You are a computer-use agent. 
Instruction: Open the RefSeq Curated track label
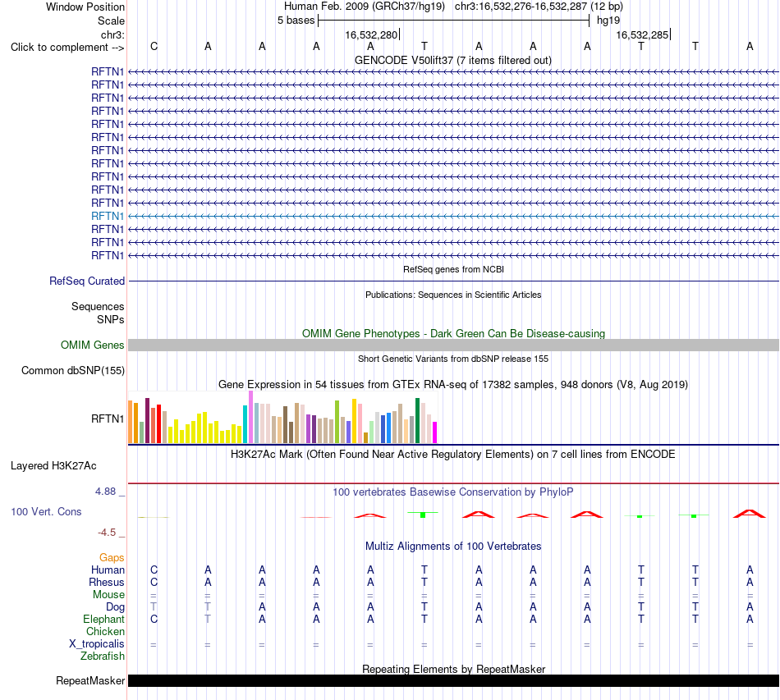point(87,281)
